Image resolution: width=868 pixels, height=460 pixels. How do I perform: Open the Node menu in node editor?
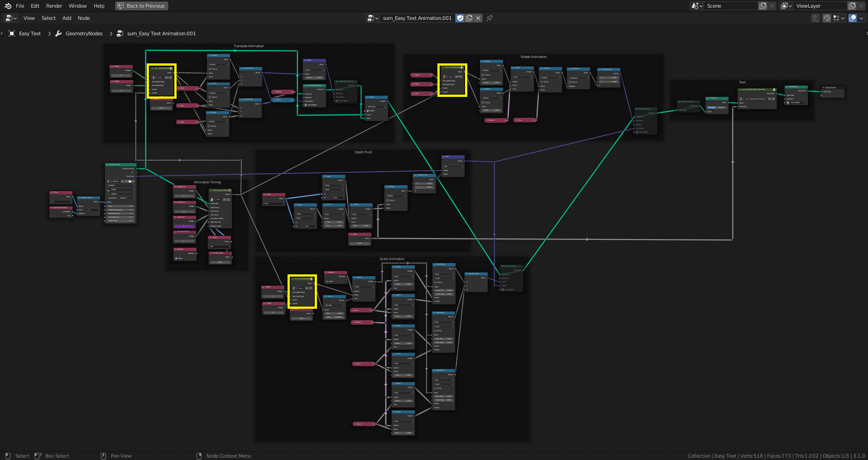pos(84,18)
